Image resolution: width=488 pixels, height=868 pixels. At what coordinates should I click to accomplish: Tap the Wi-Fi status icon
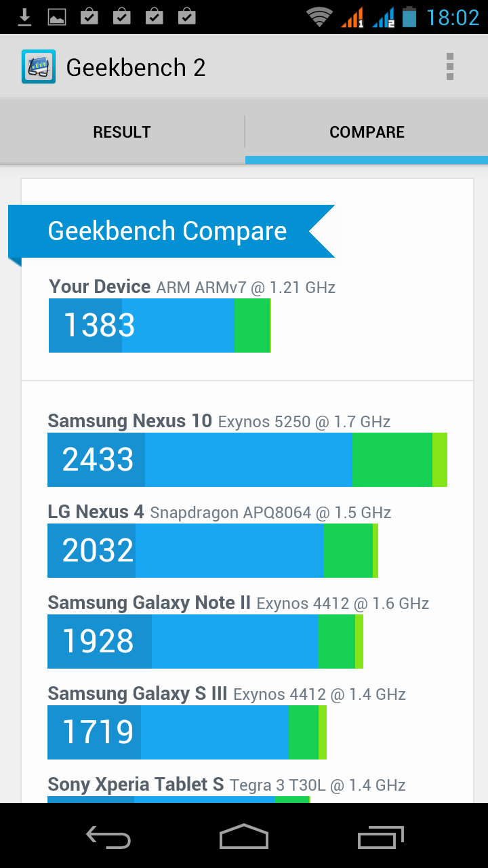tap(319, 17)
